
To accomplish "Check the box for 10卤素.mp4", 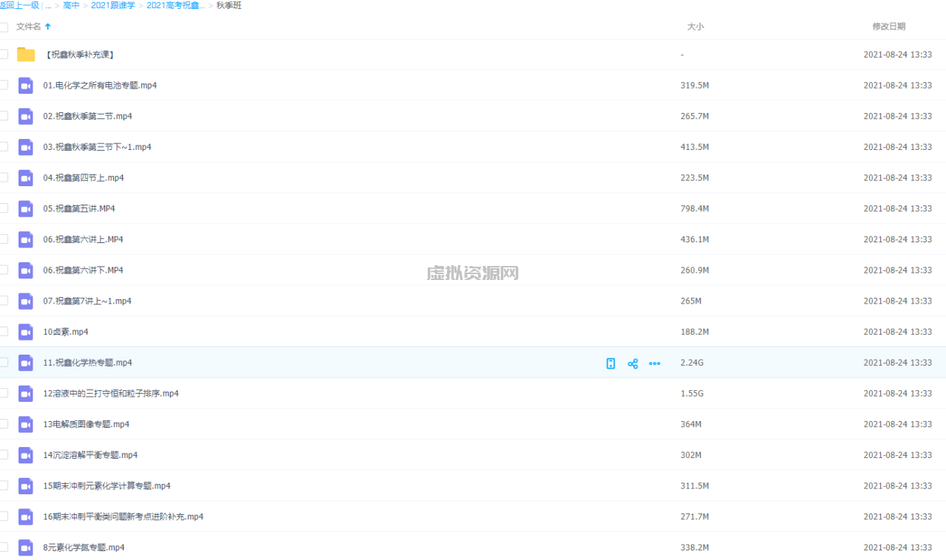I will [x=3, y=332].
